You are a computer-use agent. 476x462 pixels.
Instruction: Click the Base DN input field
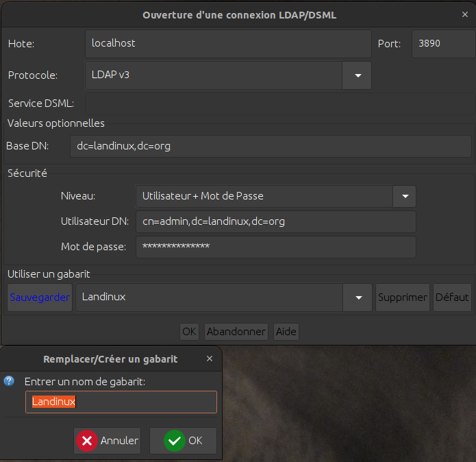(271, 146)
